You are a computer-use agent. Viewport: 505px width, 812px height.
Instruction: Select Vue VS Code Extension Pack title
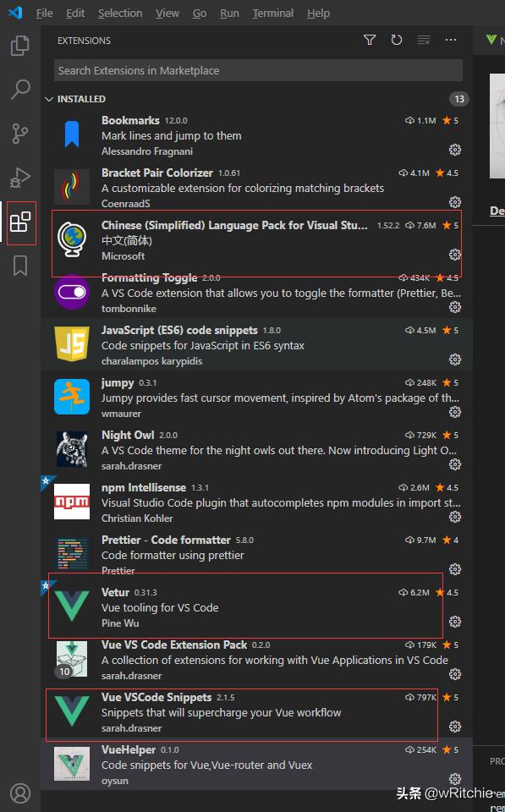click(x=174, y=645)
